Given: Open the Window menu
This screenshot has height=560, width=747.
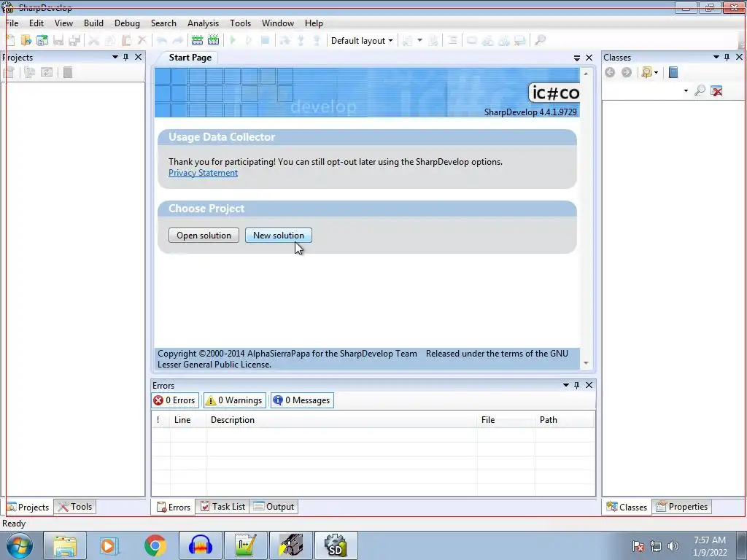Looking at the screenshot, I should tap(278, 23).
